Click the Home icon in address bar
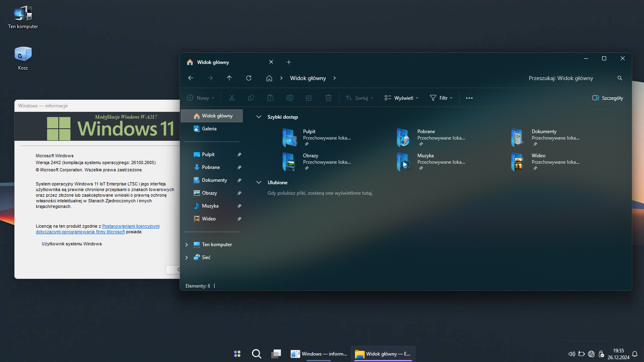This screenshot has width=644, height=362. point(269,78)
